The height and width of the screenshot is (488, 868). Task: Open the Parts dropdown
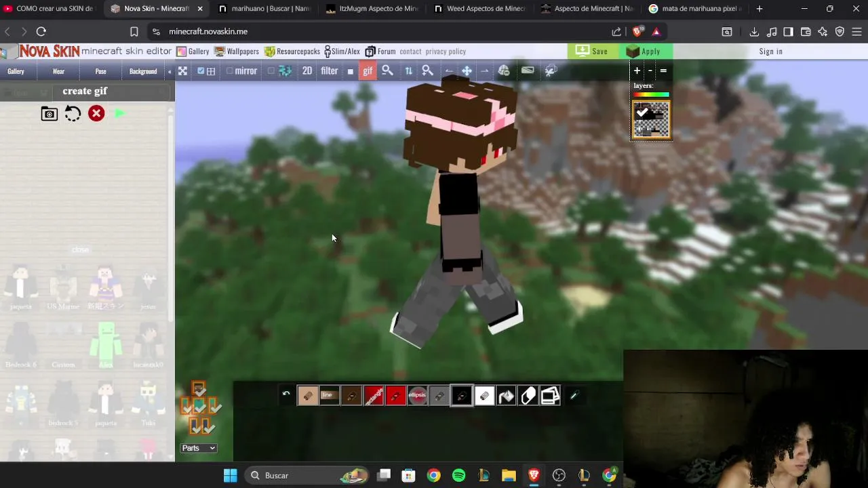199,448
